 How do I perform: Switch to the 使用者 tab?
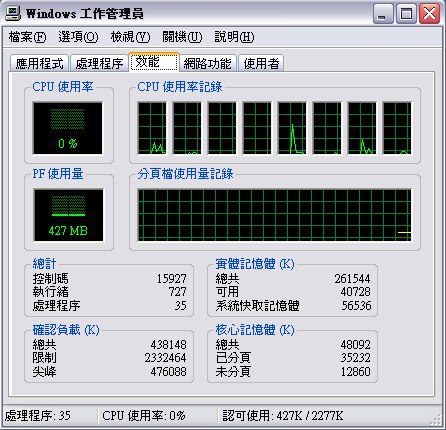(261, 63)
